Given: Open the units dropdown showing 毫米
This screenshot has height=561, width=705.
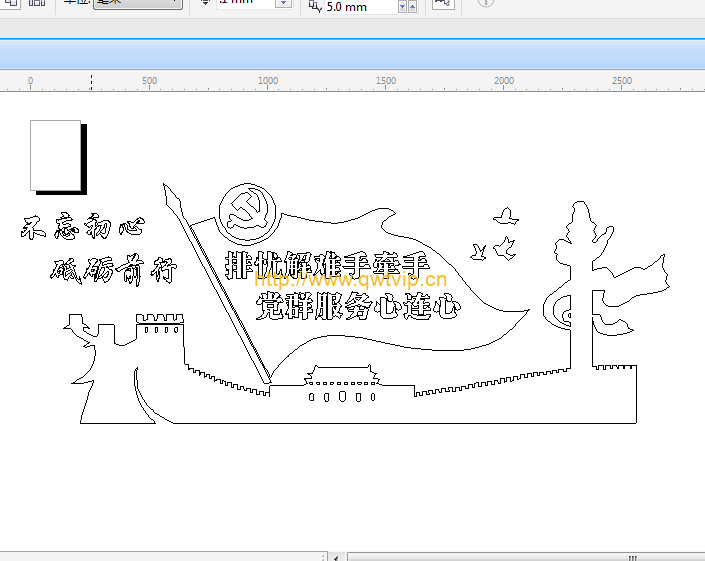Looking at the screenshot, I should click(x=138, y=4).
